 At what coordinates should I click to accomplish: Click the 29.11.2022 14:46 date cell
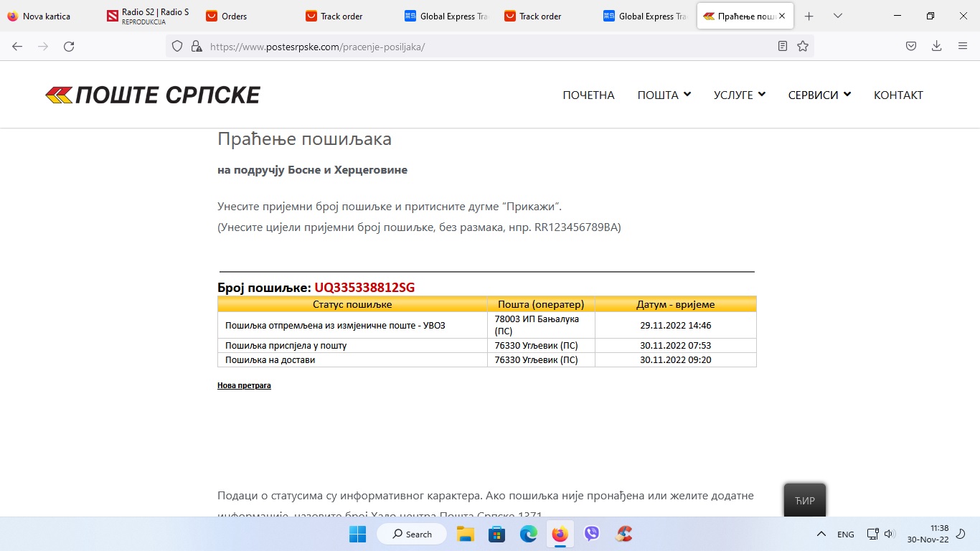pyautogui.click(x=675, y=325)
